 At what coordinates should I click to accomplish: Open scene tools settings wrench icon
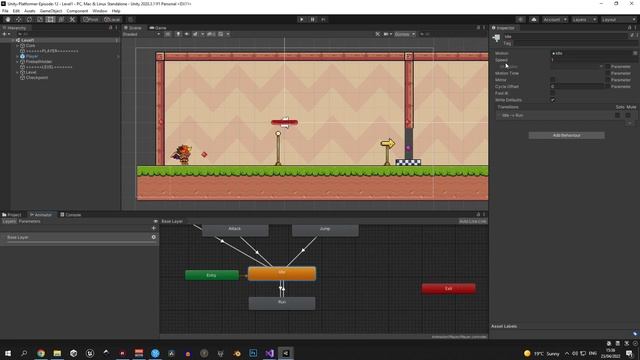pyautogui.click(x=378, y=34)
